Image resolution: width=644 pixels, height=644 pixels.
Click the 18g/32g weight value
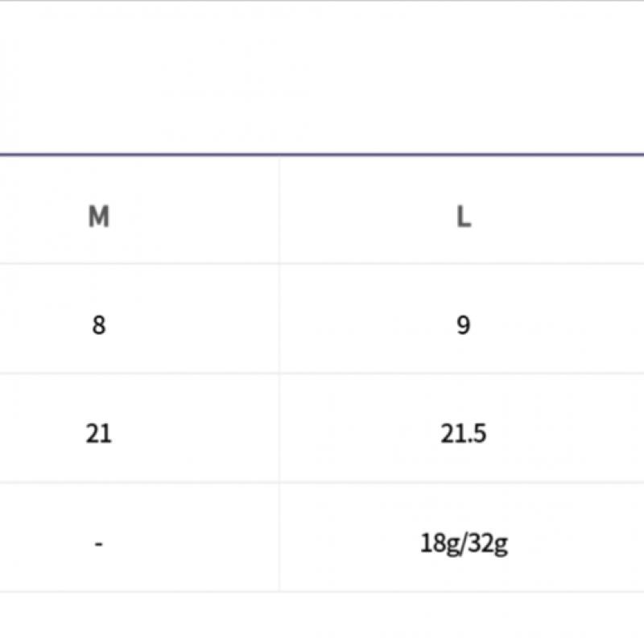coord(463,544)
